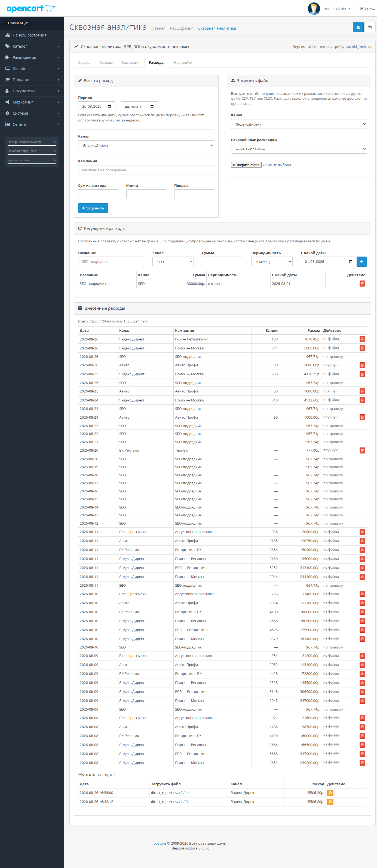Open the Главная breadcrumb link

coord(158,28)
